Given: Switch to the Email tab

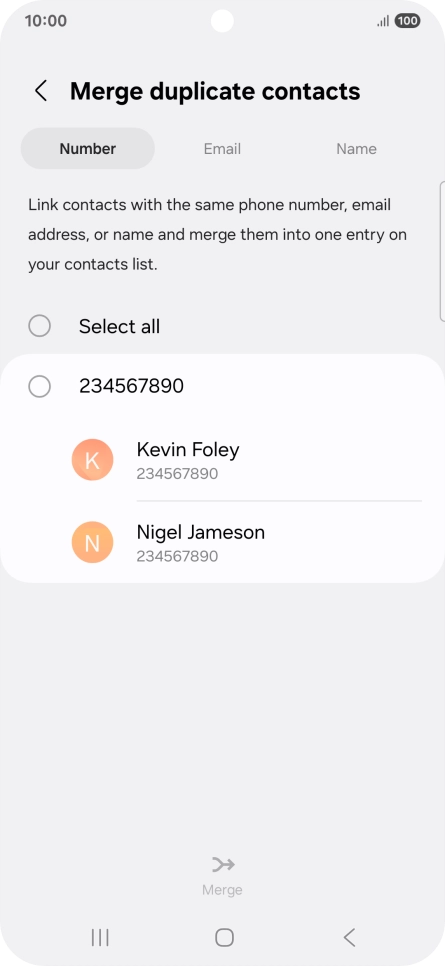Looking at the screenshot, I should [222, 148].
